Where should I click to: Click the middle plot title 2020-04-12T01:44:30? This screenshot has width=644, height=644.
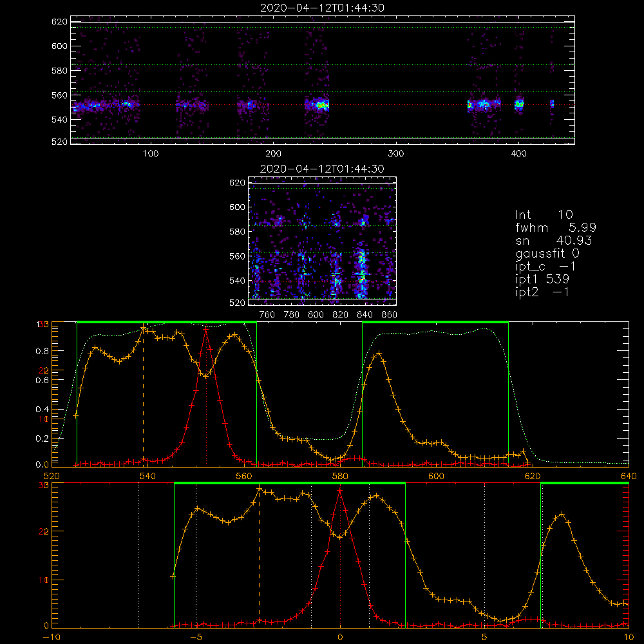322,169
